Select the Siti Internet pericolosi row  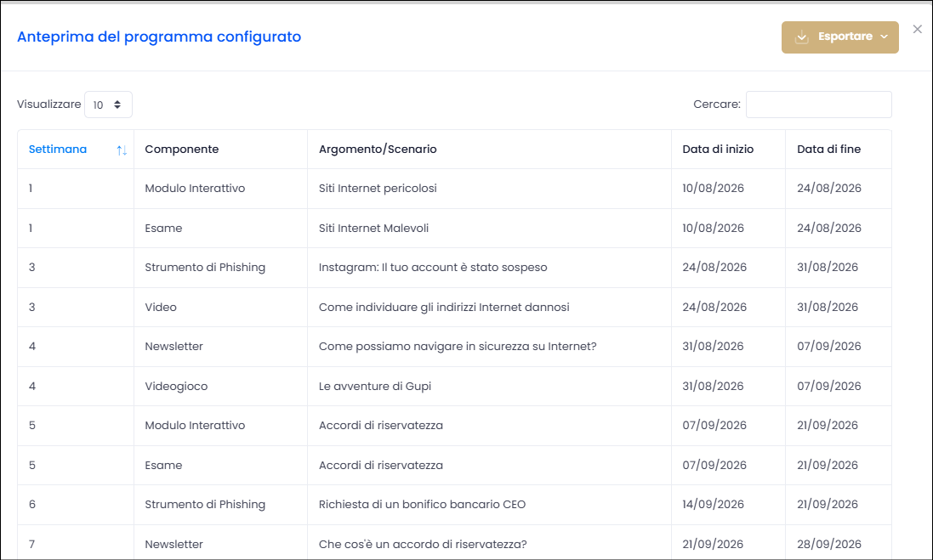point(455,189)
